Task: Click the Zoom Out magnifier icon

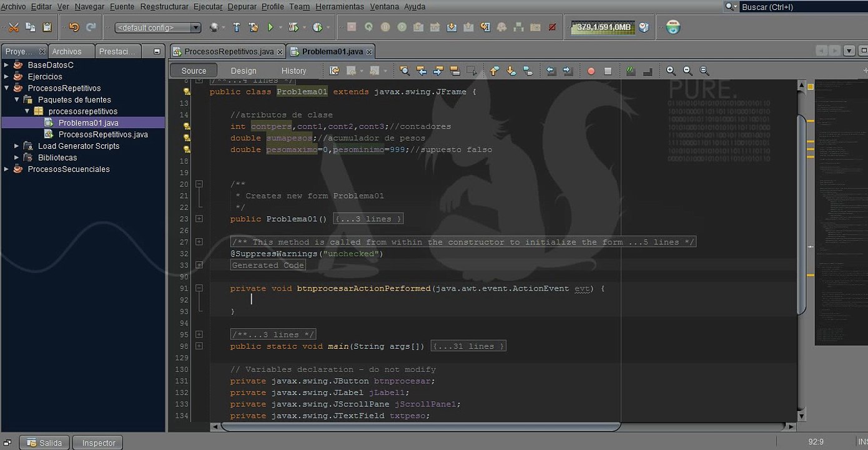Action: coord(688,71)
